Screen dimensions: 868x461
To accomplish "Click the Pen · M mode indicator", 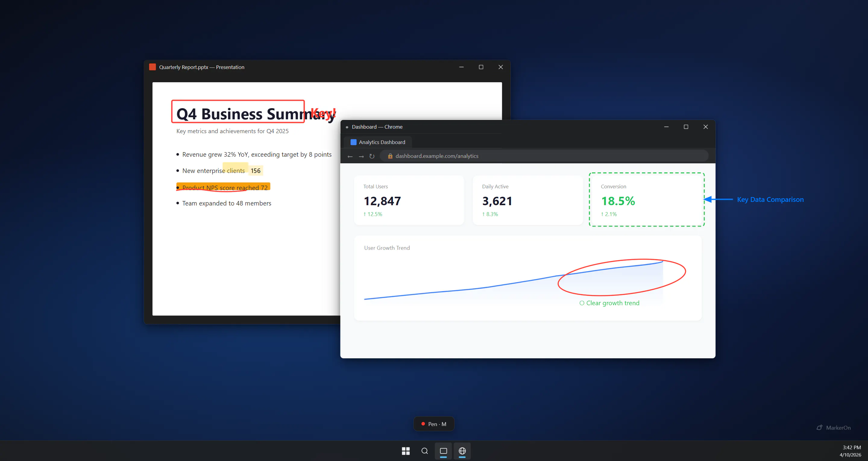I will (434, 424).
